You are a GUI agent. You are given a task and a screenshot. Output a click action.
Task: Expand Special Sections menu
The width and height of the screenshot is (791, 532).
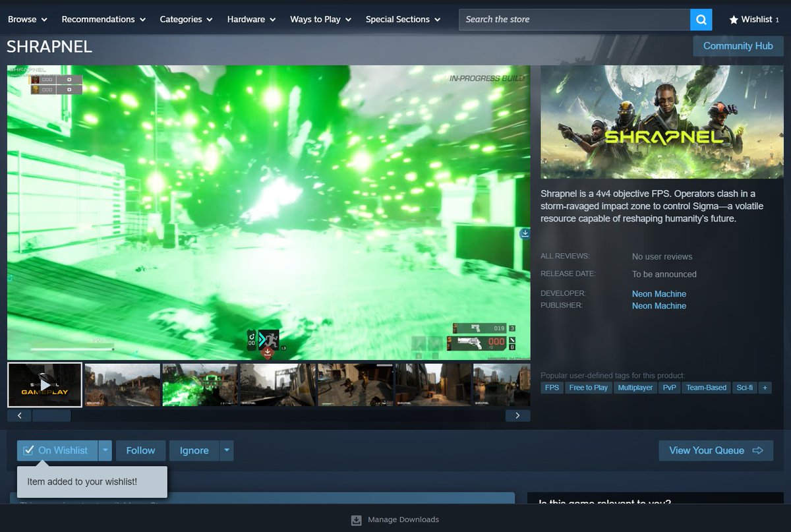pyautogui.click(x=403, y=20)
